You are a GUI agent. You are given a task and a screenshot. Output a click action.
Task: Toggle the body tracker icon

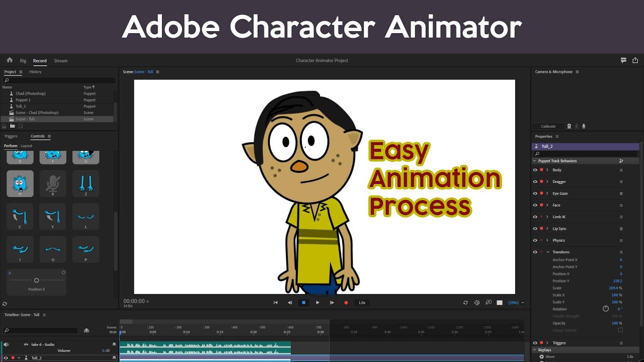577,126
